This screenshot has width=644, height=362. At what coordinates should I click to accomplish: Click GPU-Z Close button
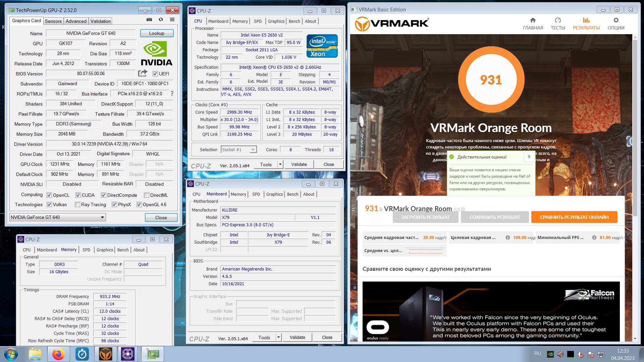(x=161, y=218)
